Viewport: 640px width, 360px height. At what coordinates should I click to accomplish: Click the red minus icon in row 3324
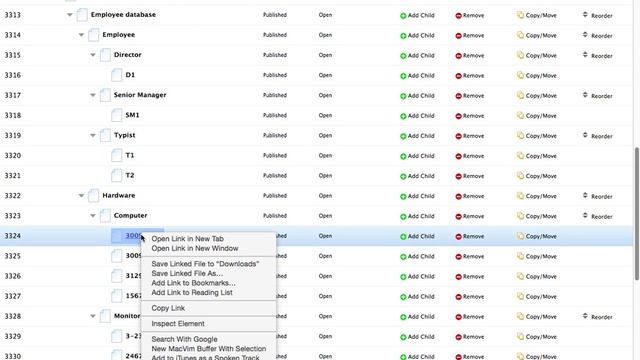coord(458,236)
